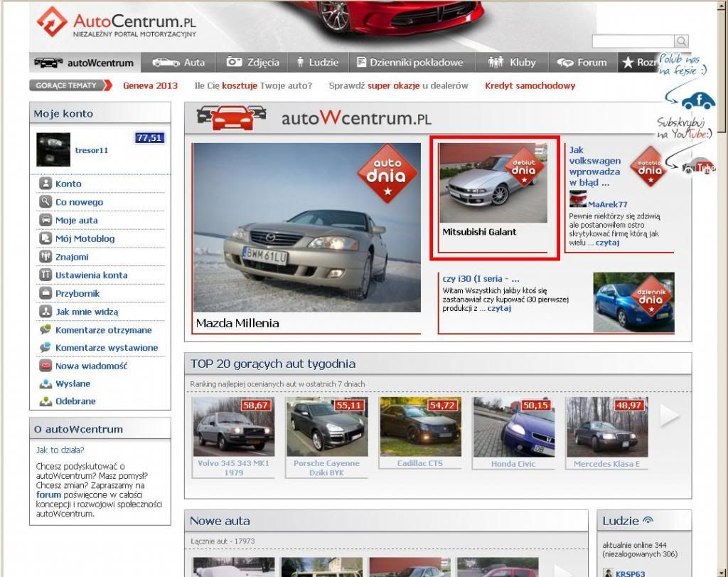
Task: Open the Kredyt samochodowy link
Action: (530, 85)
